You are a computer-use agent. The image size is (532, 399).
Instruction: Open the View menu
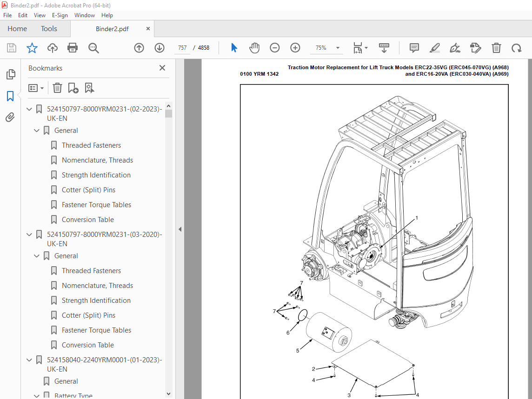click(40, 15)
